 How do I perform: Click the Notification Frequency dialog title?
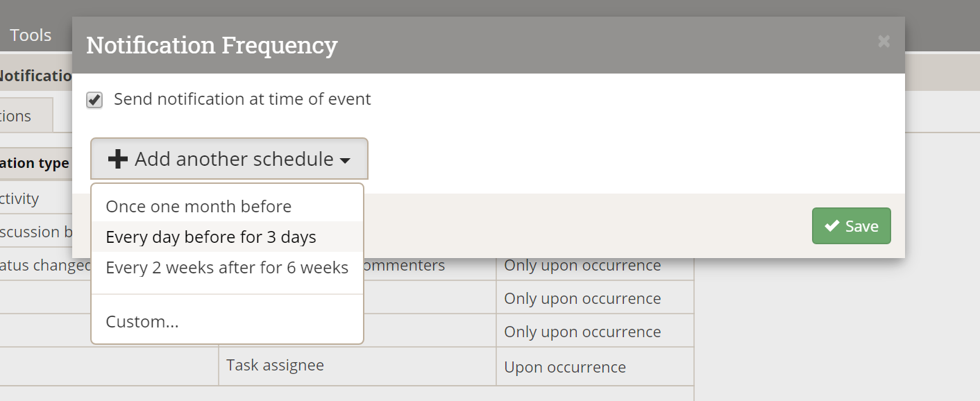click(x=212, y=45)
